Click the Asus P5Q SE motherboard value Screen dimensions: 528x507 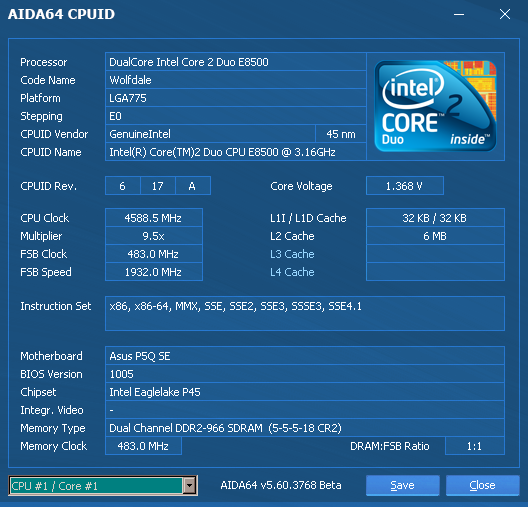click(x=305, y=356)
